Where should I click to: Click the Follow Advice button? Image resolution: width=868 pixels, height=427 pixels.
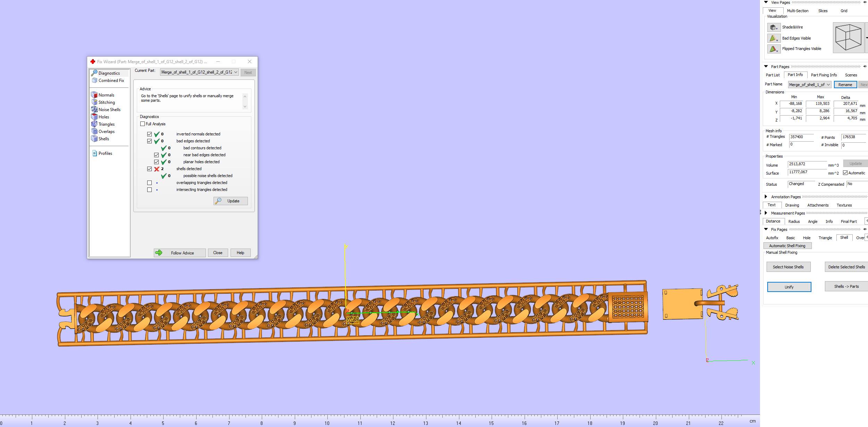180,253
